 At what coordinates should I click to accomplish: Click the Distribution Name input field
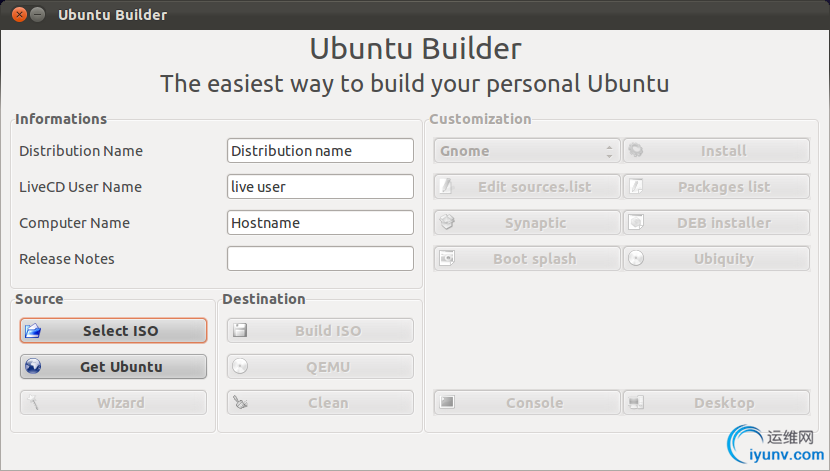[320, 151]
